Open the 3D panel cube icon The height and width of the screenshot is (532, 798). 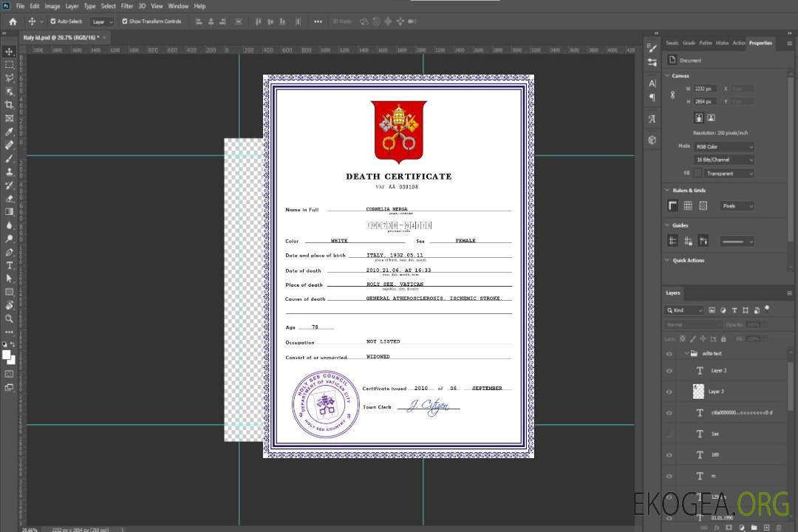652,140
